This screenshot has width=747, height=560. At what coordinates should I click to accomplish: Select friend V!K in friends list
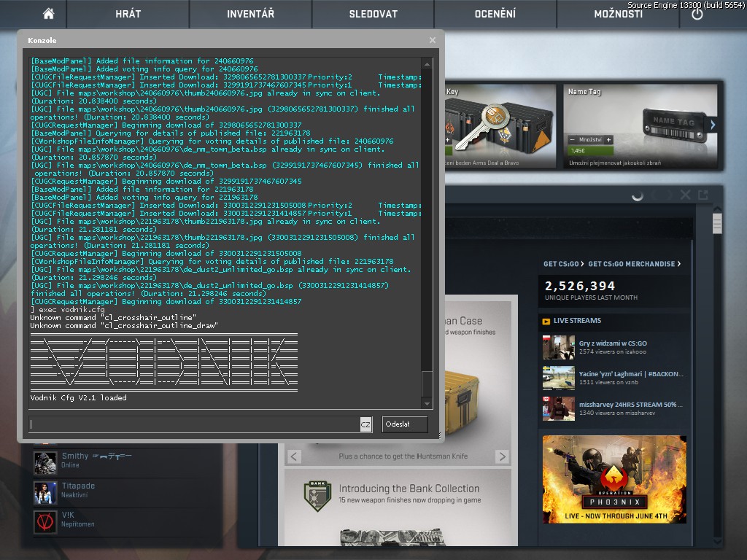(x=126, y=521)
